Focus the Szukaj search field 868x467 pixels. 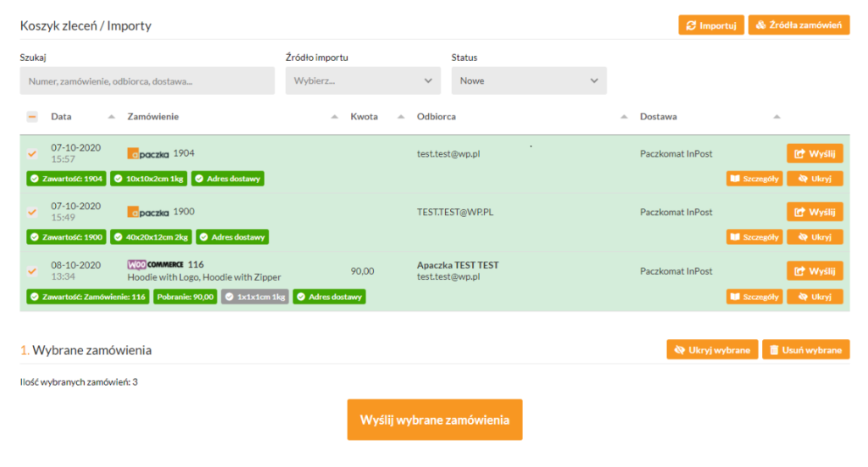point(147,81)
